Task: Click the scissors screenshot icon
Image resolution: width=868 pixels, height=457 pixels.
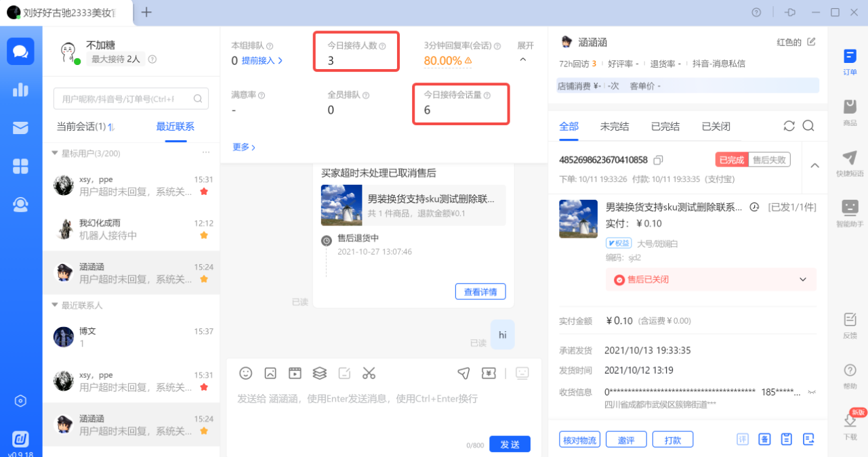Action: coord(369,373)
